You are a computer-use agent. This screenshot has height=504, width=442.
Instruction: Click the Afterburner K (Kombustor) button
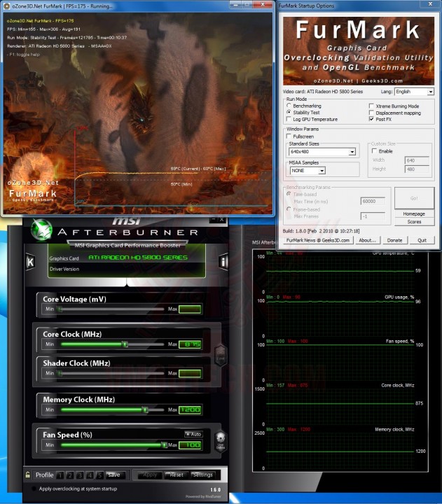coord(30,262)
